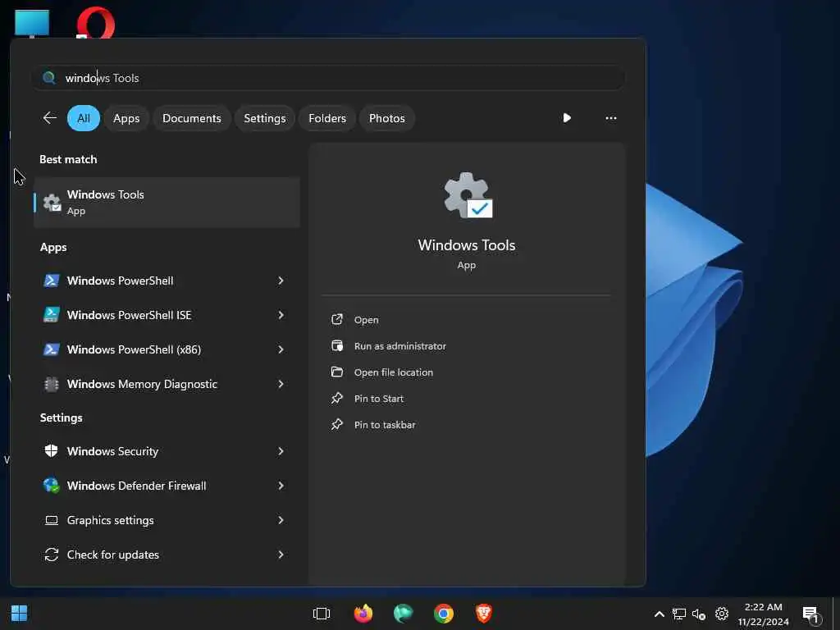840x630 pixels.
Task: Click the Check for updates refresh icon
Action: click(x=52, y=555)
